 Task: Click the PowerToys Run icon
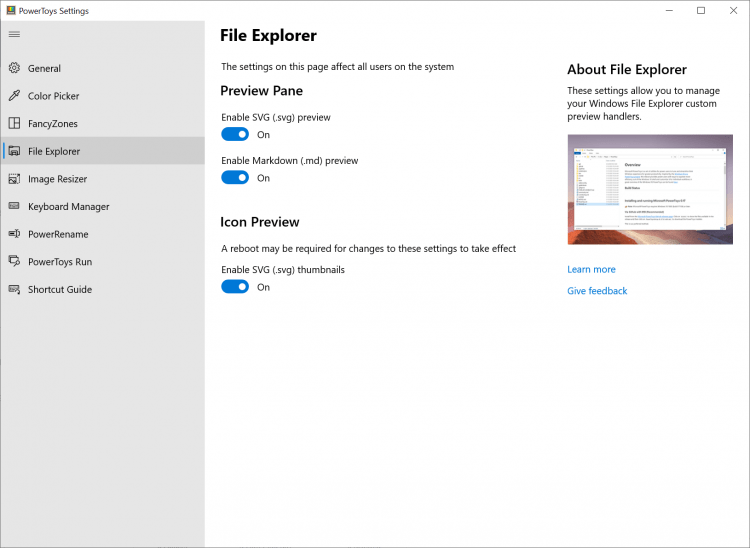point(14,262)
